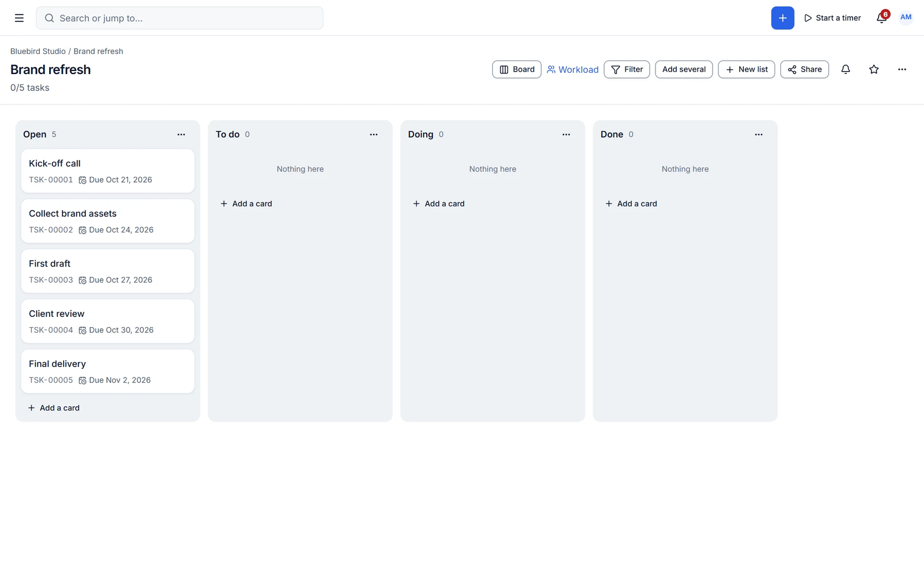The image size is (924, 578).
Task: Open the project more options menu
Action: (x=902, y=69)
